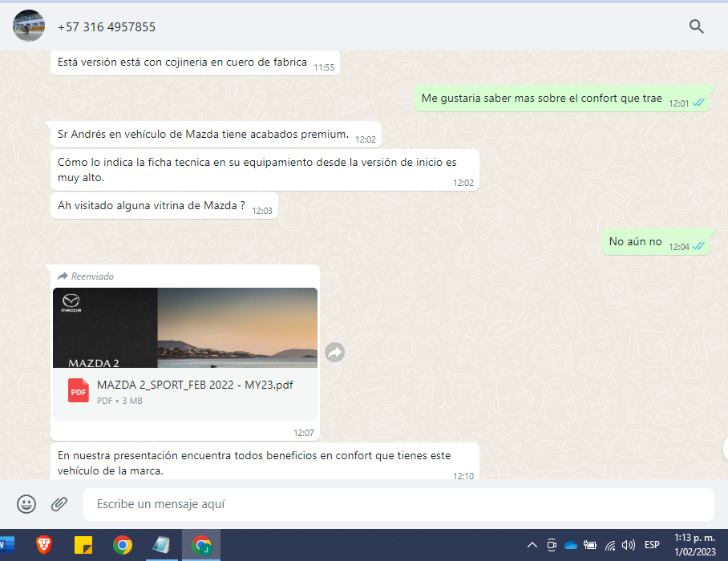Click the contact number +57 316 4957855
The image size is (728, 561).
(107, 27)
